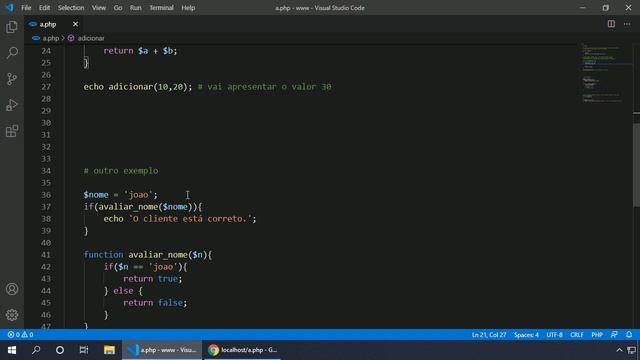This screenshot has height=360, width=640.
Task: Change file encoding UTF-8
Action: pos(554,335)
